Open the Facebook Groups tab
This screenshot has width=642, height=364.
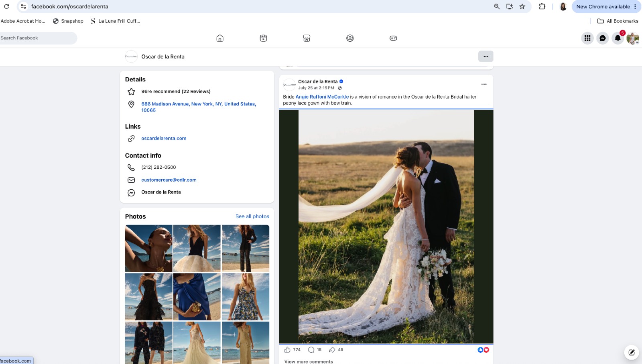pos(350,38)
